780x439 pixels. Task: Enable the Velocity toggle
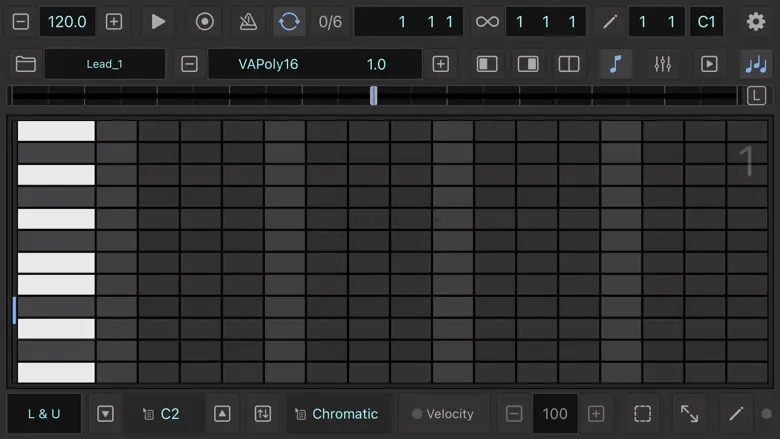pos(443,414)
